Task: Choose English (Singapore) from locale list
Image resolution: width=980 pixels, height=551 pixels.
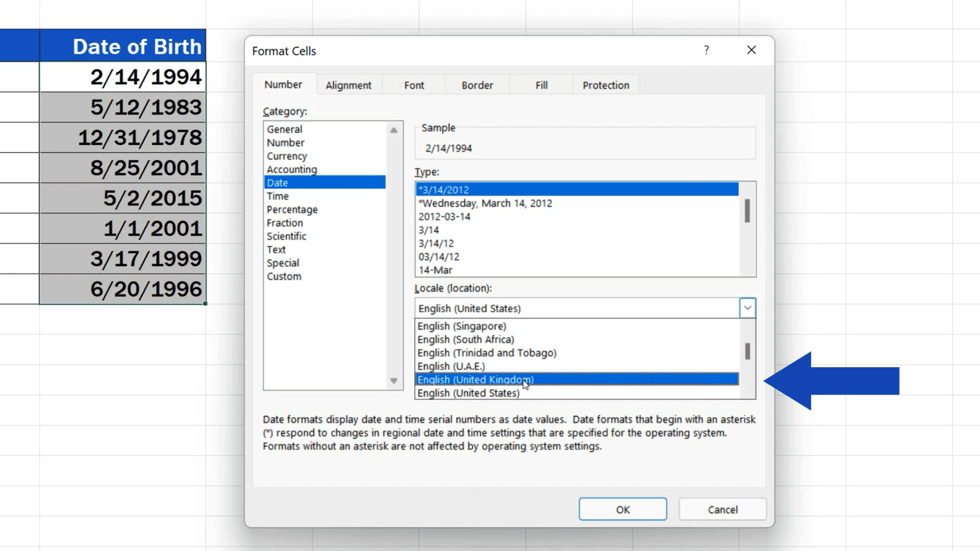Action: 461,326
